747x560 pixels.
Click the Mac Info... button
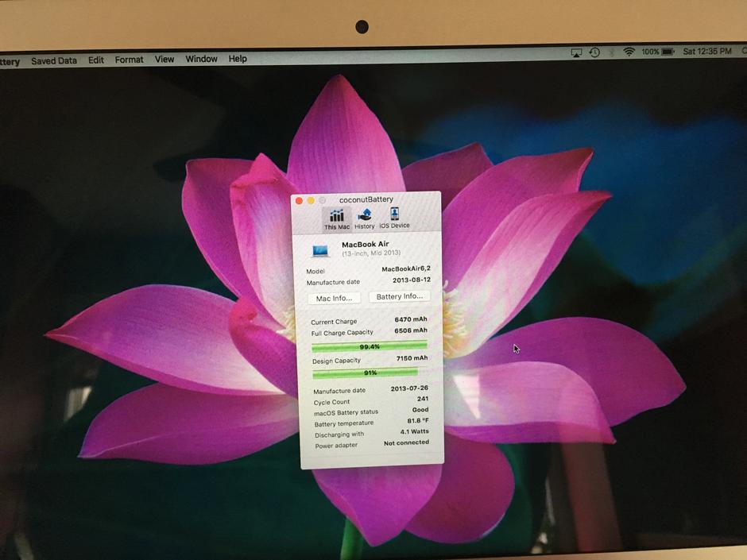(x=335, y=298)
